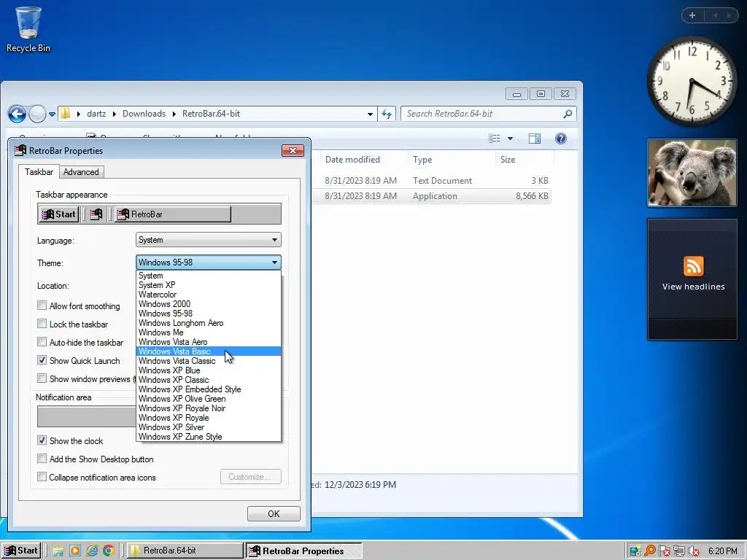
Task: Click the taskbar clock showing 6:20 PM
Action: [x=722, y=551]
